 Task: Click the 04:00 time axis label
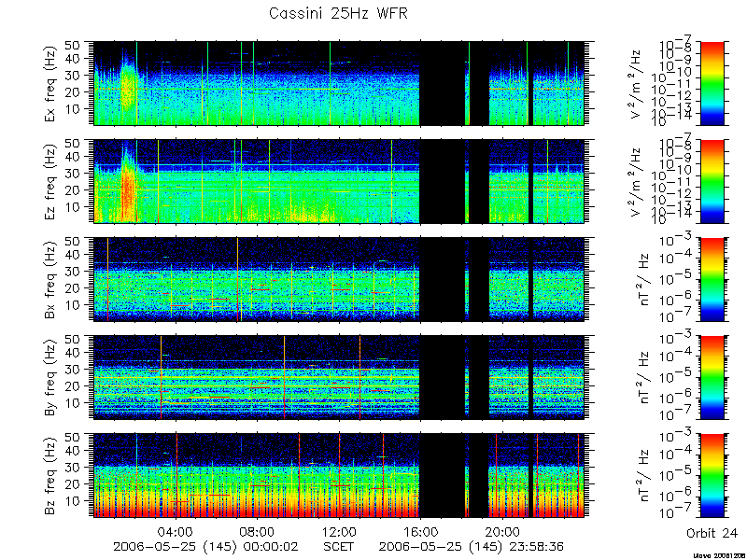pyautogui.click(x=176, y=531)
